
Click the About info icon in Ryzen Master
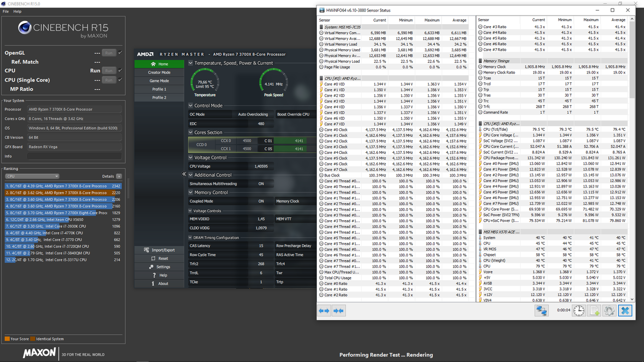coord(153,284)
